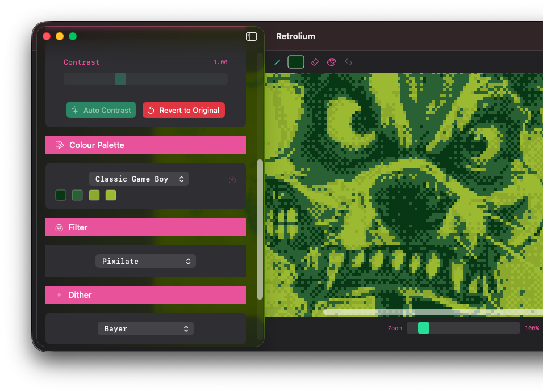Click the Colour Palette section header
This screenshot has height=392, width=543.
coord(145,145)
